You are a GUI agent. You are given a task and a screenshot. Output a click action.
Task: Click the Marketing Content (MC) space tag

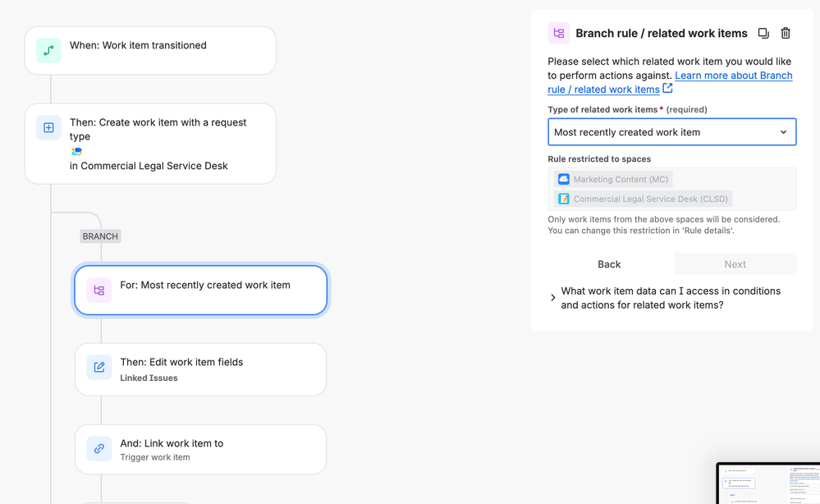[613, 179]
